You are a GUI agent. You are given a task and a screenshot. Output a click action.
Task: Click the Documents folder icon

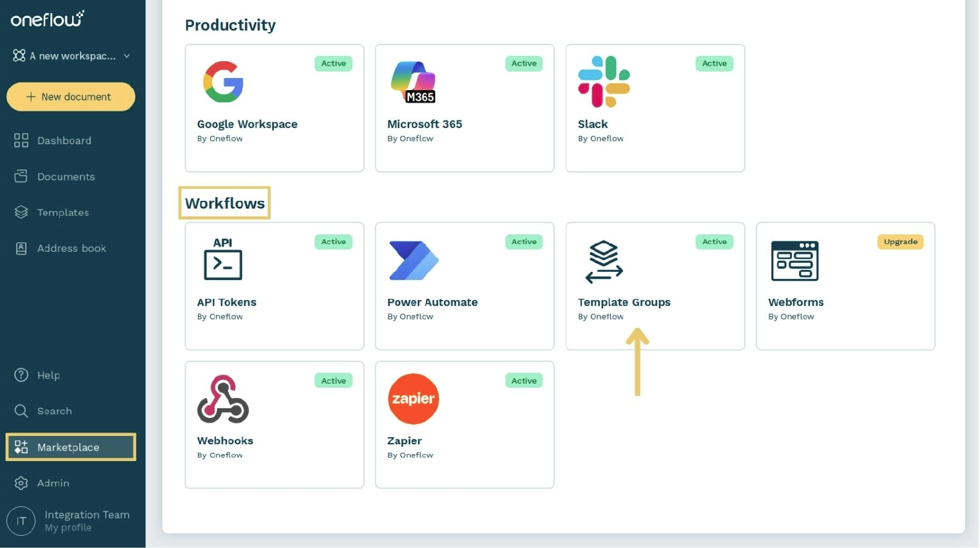tap(21, 176)
